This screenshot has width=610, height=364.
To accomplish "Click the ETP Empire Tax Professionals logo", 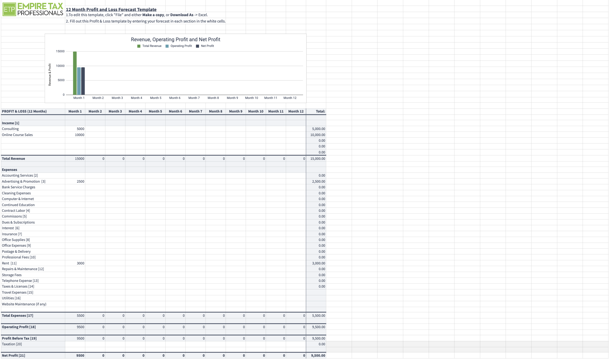I will 32,10.
